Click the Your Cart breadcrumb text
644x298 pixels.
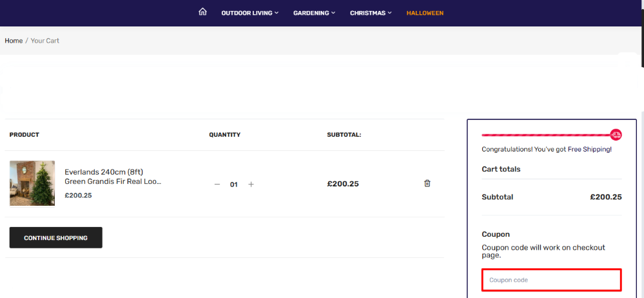click(x=44, y=41)
